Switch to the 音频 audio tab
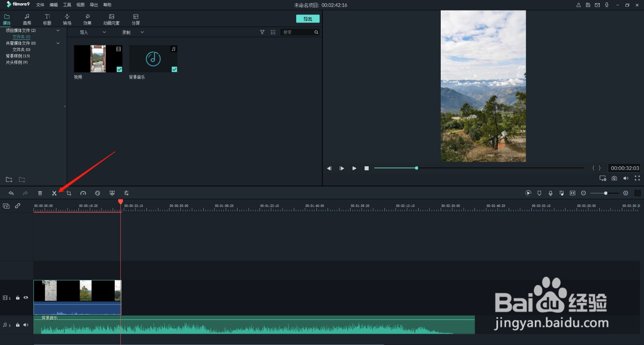Viewport: 644px width, 345px height. 27,19
